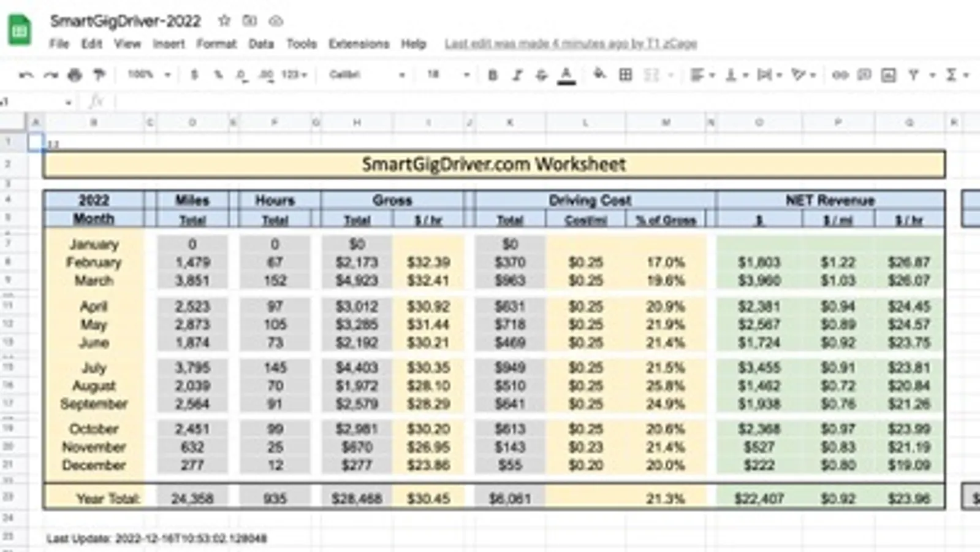Insert a link using the chain icon
980x552 pixels.
point(840,75)
